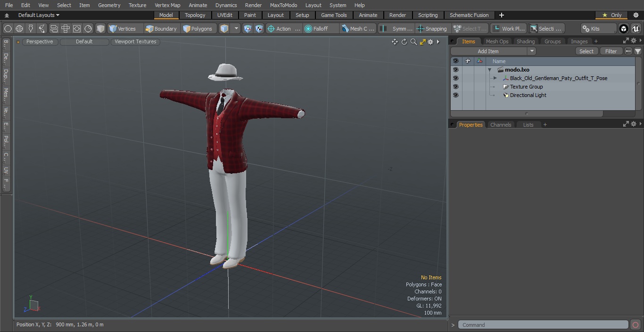Click the item list view options icon
The width and height of the screenshot is (644, 332).
click(x=628, y=51)
